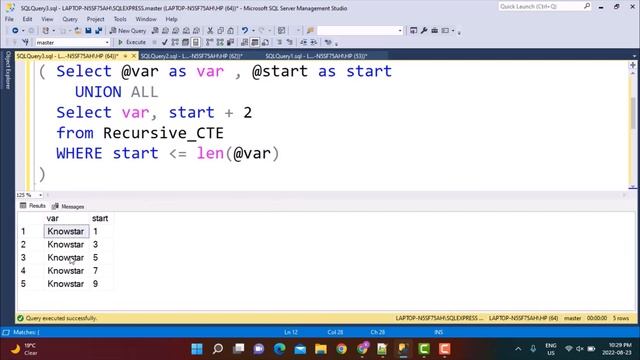Open the Window menu

146,19
